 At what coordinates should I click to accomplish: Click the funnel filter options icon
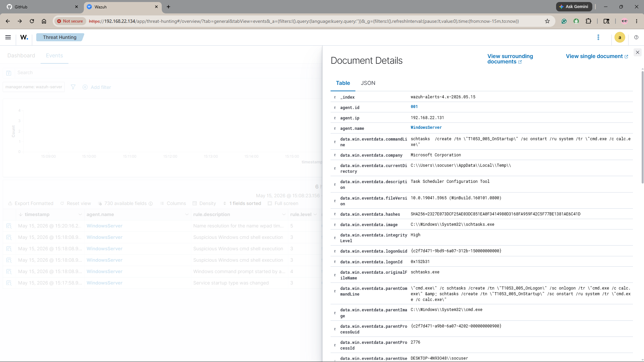[x=73, y=87]
